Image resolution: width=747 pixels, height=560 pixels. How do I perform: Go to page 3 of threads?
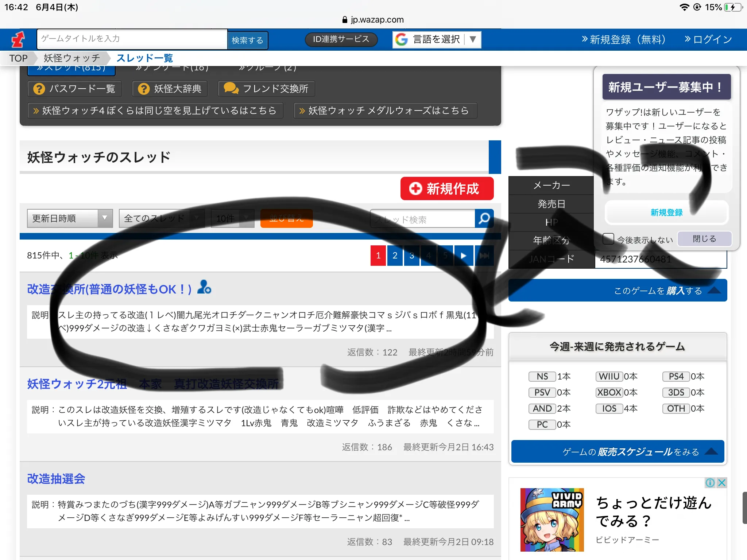click(x=412, y=255)
